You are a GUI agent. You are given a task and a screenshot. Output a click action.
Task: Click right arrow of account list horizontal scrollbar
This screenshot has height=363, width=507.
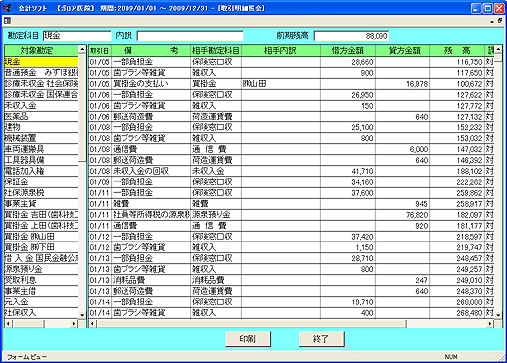[74, 323]
